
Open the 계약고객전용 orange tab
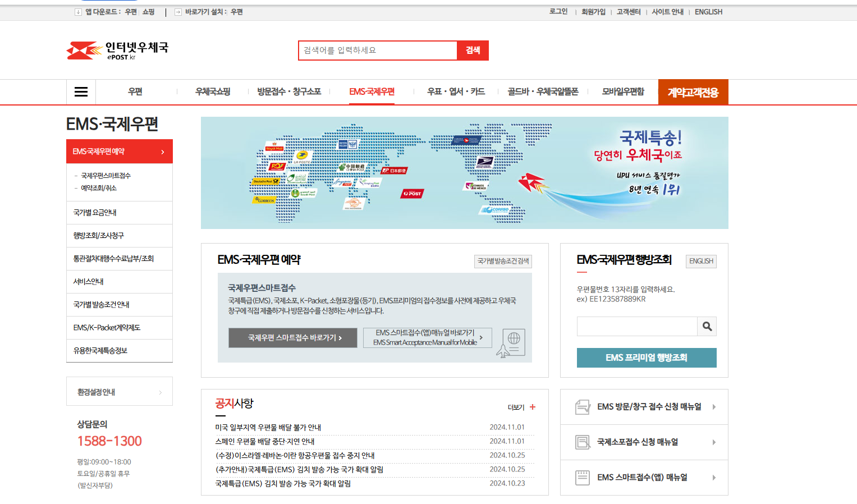(x=693, y=92)
